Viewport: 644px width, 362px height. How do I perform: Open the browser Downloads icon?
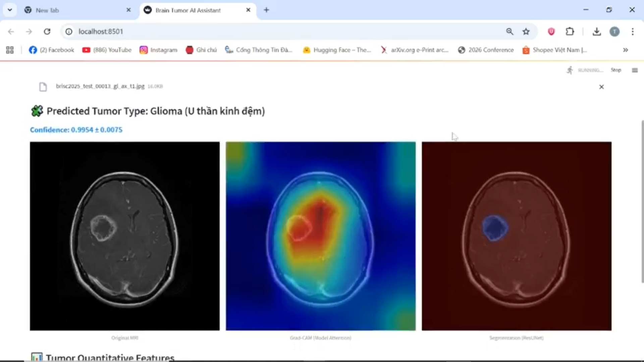coord(596,32)
